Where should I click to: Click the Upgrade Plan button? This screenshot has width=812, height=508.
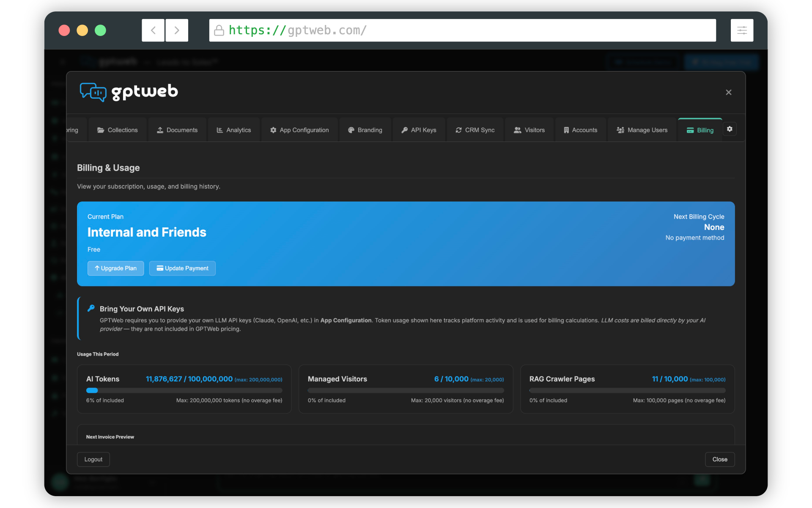click(x=115, y=268)
